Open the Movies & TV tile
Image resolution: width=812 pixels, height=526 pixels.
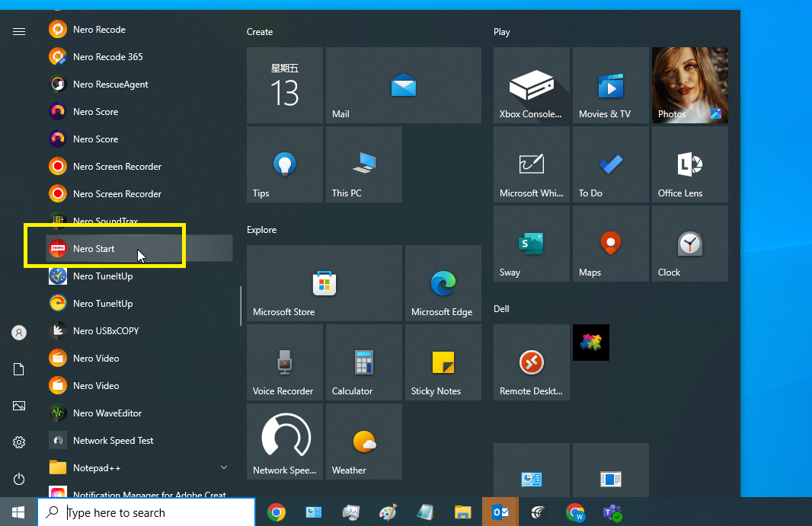click(x=611, y=85)
